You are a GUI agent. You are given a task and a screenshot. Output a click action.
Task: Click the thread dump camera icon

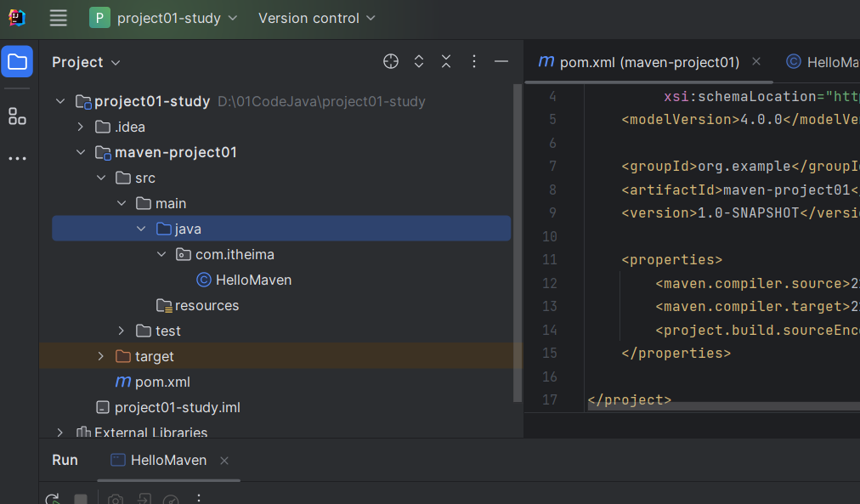click(116, 499)
